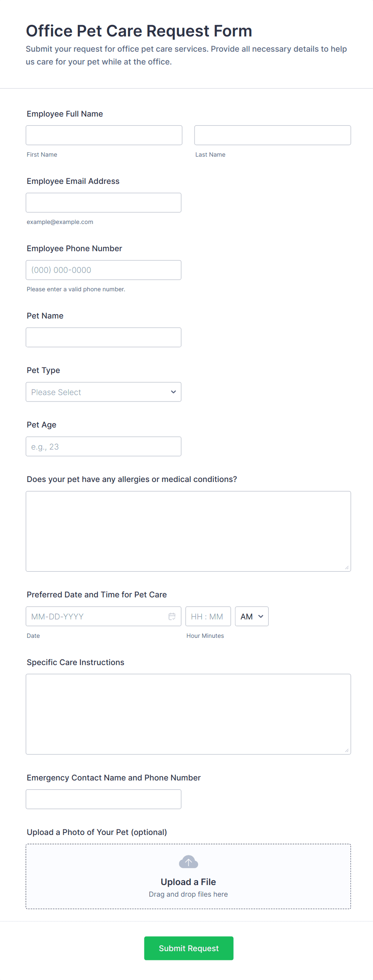
Task: Focus the Pet Name text box
Action: coord(103,337)
